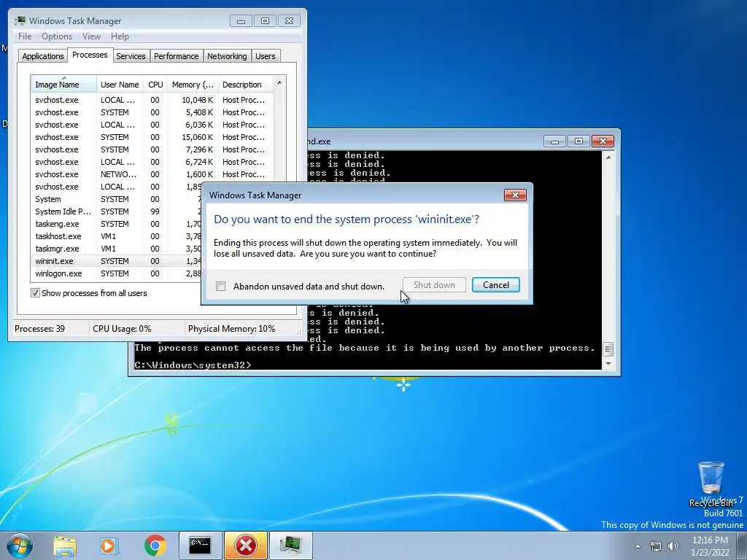Check Abandon unsaved data and shut down
This screenshot has width=747, height=560.
220,286
